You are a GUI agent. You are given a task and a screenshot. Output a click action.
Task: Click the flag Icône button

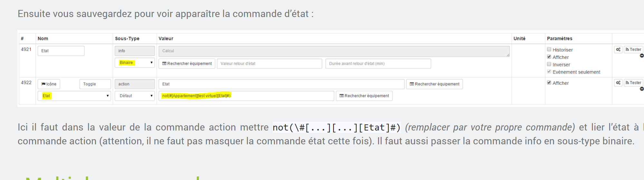(49, 84)
